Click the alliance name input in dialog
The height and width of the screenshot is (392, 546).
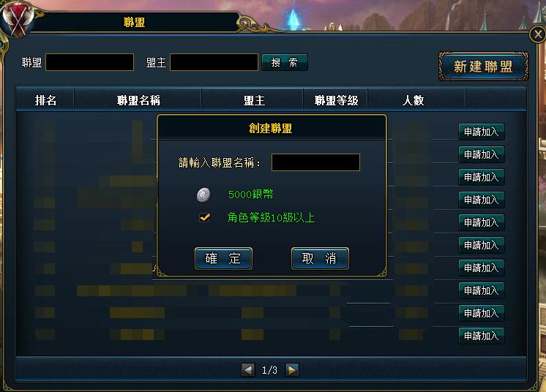[x=315, y=162]
